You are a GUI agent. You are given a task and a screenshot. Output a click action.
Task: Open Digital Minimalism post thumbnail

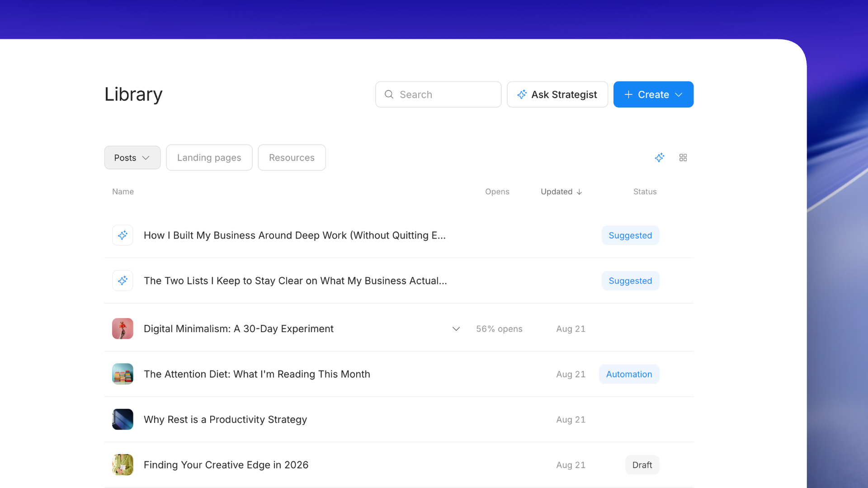click(123, 328)
